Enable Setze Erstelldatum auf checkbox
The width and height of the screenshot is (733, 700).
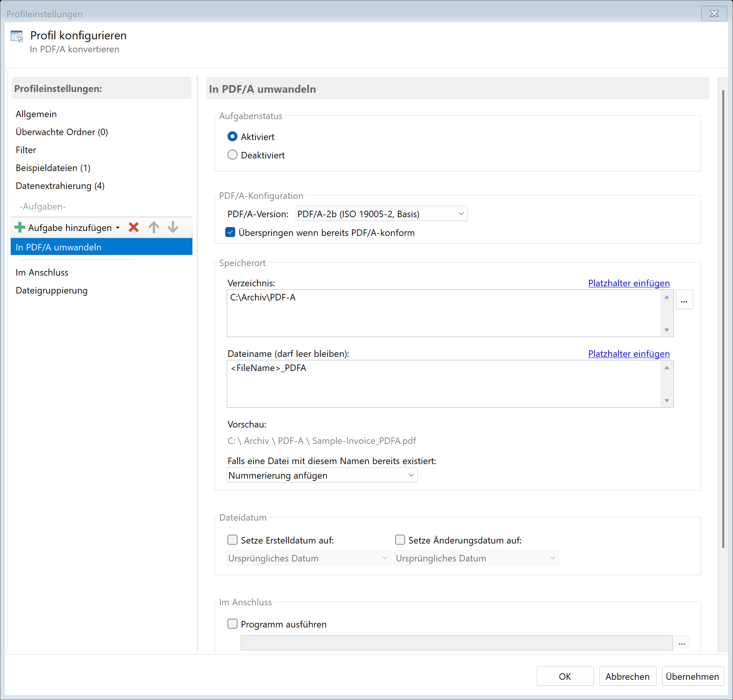(x=232, y=540)
